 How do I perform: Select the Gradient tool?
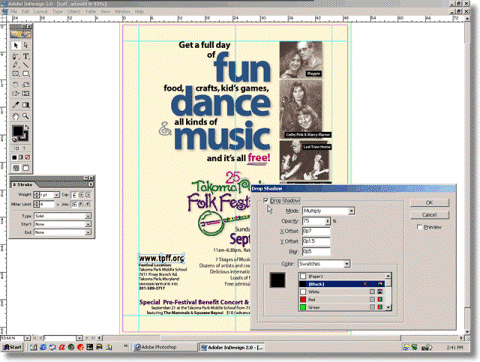pyautogui.click(x=26, y=105)
